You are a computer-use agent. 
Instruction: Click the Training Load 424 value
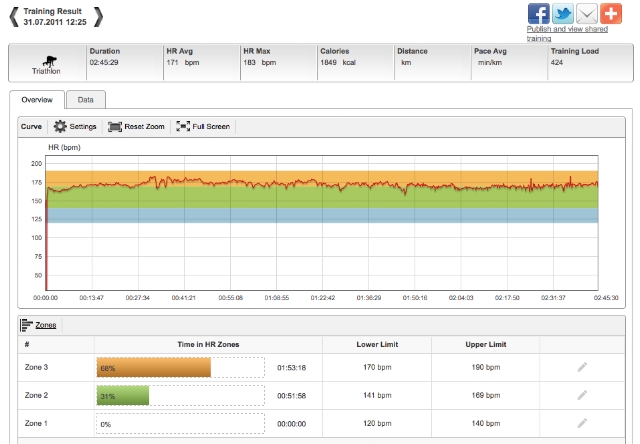[x=557, y=62]
